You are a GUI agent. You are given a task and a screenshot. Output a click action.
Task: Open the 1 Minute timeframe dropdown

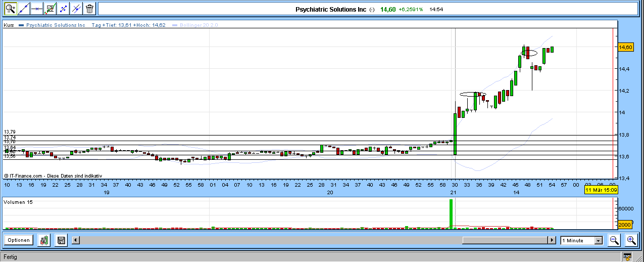coord(582,241)
